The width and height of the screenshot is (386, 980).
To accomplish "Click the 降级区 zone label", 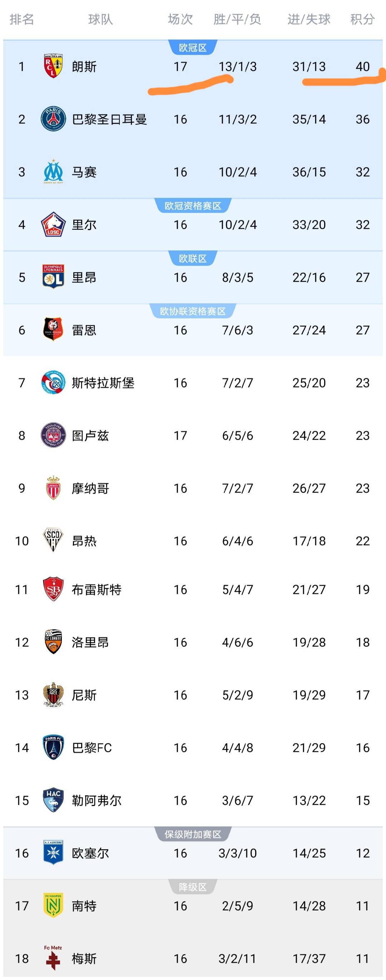I will pos(193,887).
